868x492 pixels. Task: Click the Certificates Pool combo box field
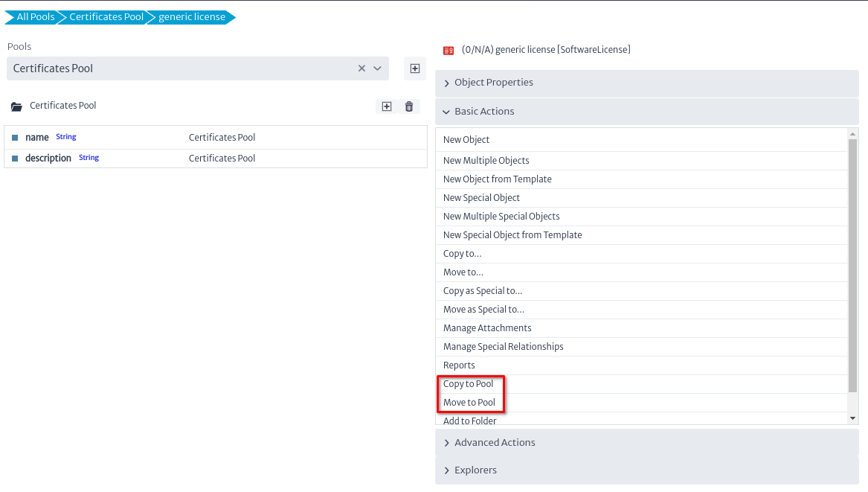pyautogui.click(x=198, y=68)
